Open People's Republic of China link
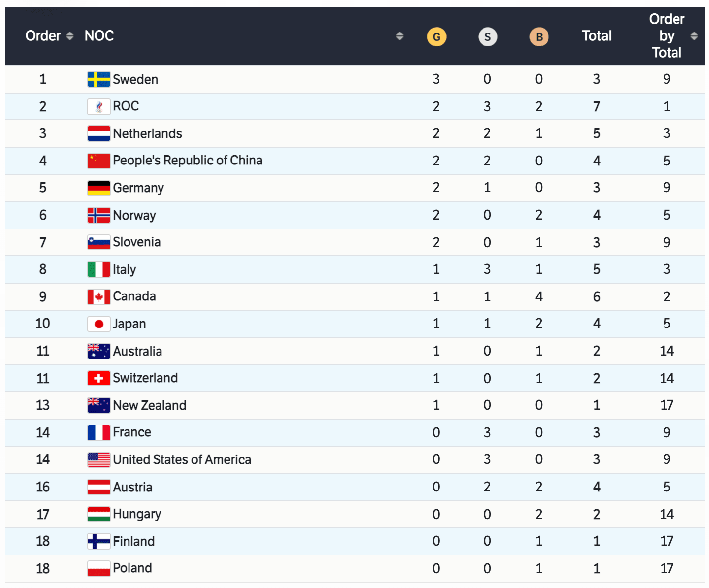The height and width of the screenshot is (588, 709). (x=187, y=161)
